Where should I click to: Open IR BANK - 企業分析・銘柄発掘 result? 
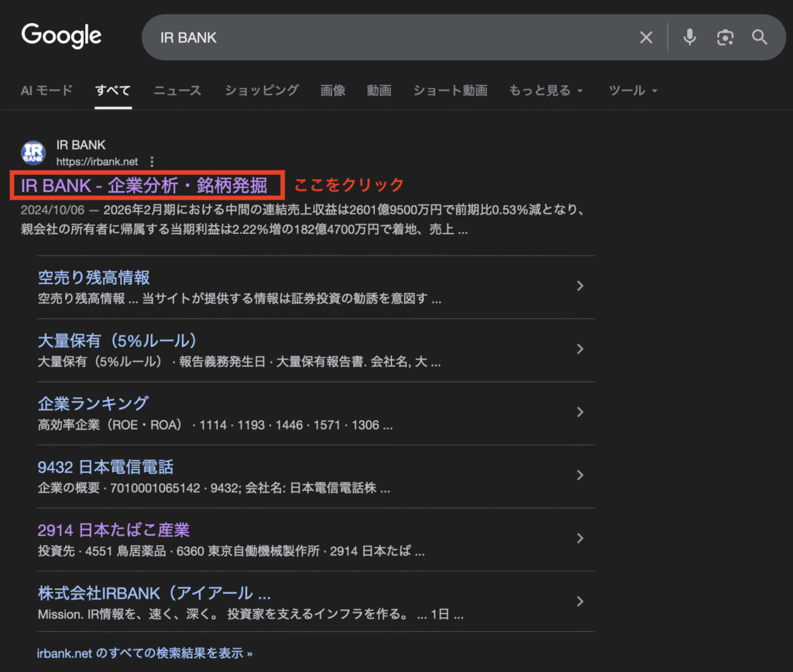[144, 186]
